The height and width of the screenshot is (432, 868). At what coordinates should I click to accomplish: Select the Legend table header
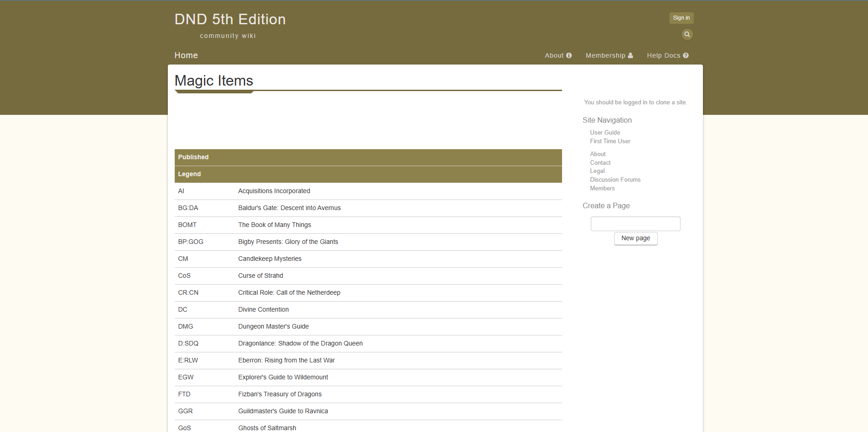coord(368,174)
